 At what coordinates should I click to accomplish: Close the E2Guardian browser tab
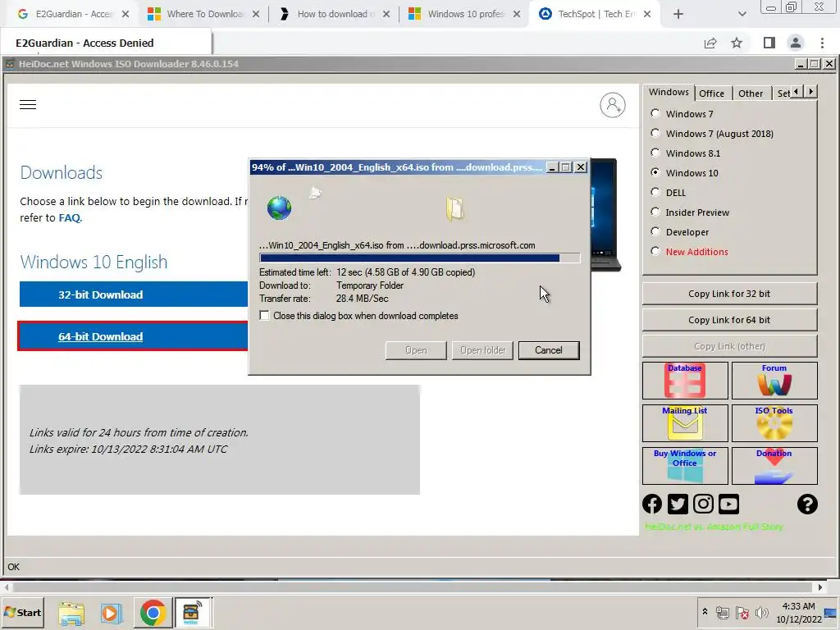click(x=126, y=14)
